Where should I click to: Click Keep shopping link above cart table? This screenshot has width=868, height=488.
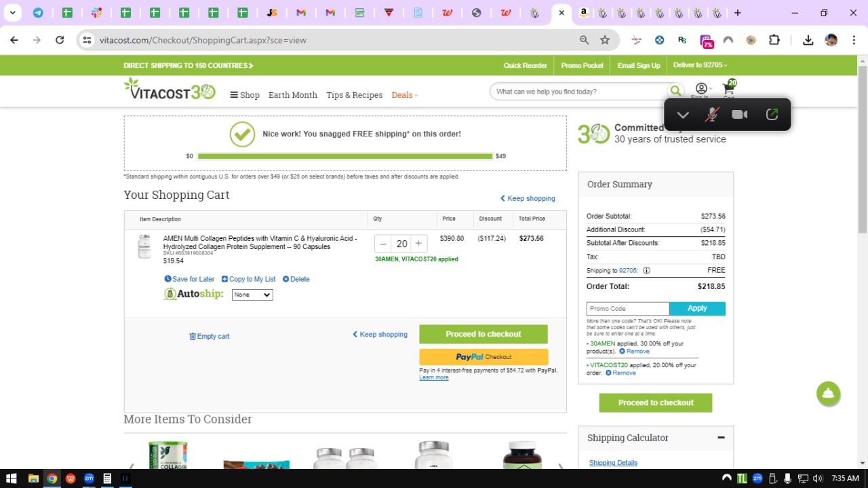point(528,198)
